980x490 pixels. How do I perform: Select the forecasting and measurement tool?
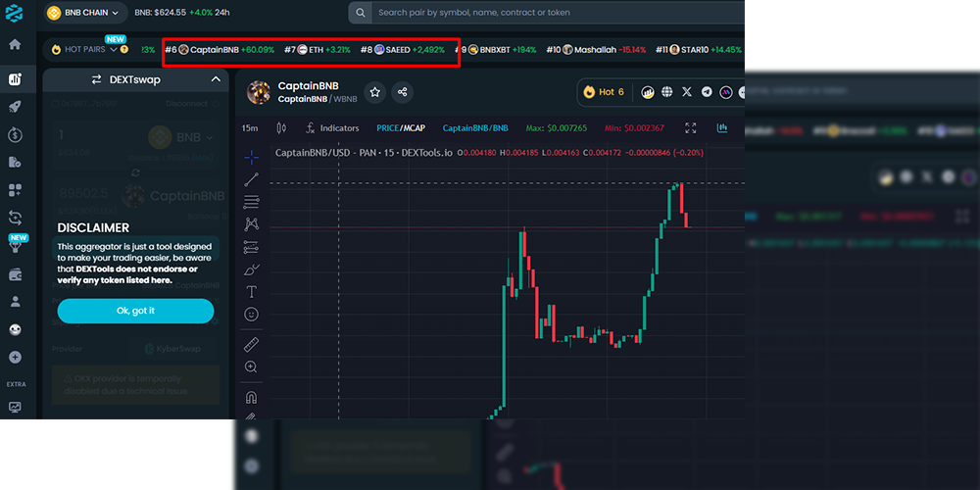pos(251,247)
